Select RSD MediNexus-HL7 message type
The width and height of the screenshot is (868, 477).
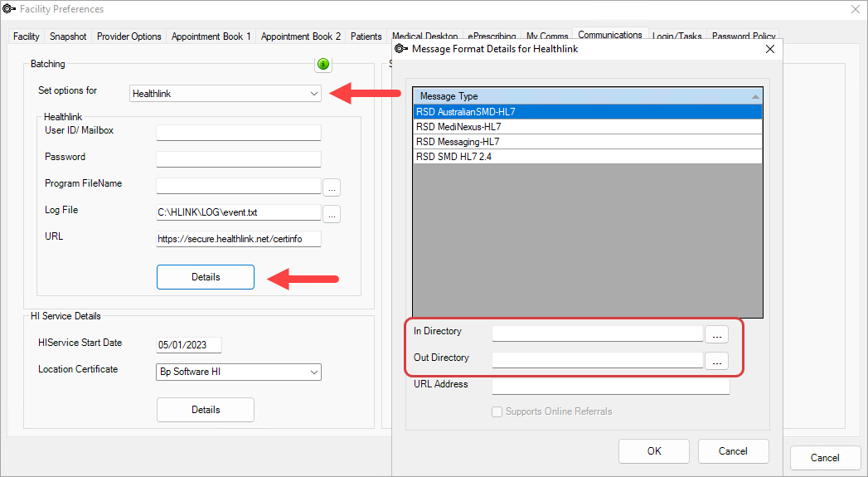(x=588, y=127)
